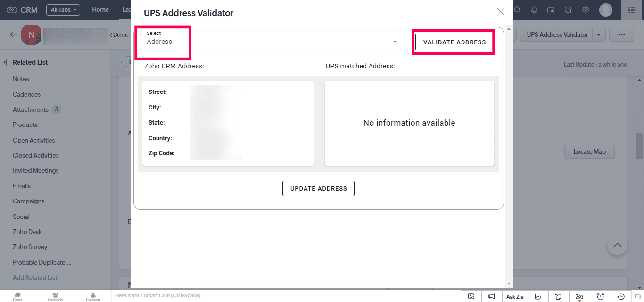Open the marketplace store icon

(x=569, y=10)
